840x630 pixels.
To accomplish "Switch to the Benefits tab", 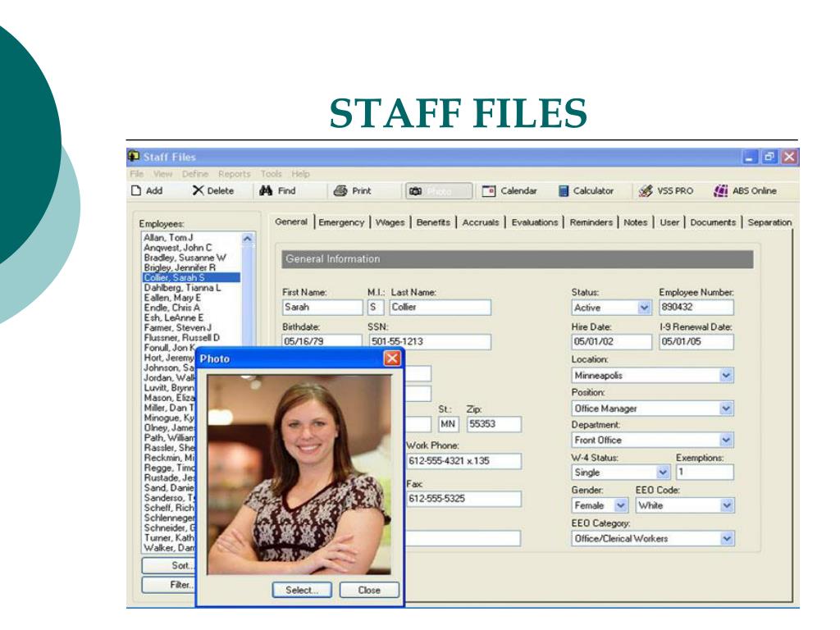I will [433, 222].
